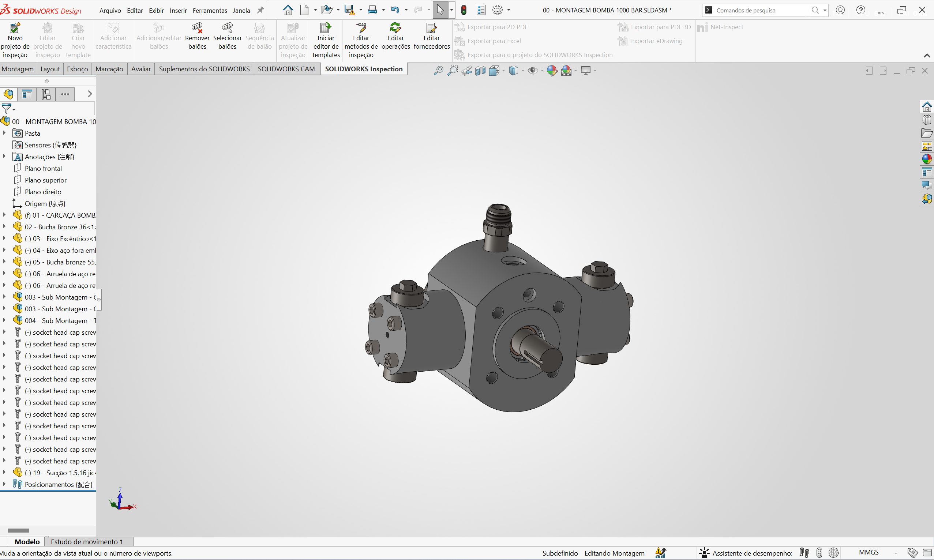Click the Undo arrow icon
Screen dimensions: 934x560
(395, 10)
